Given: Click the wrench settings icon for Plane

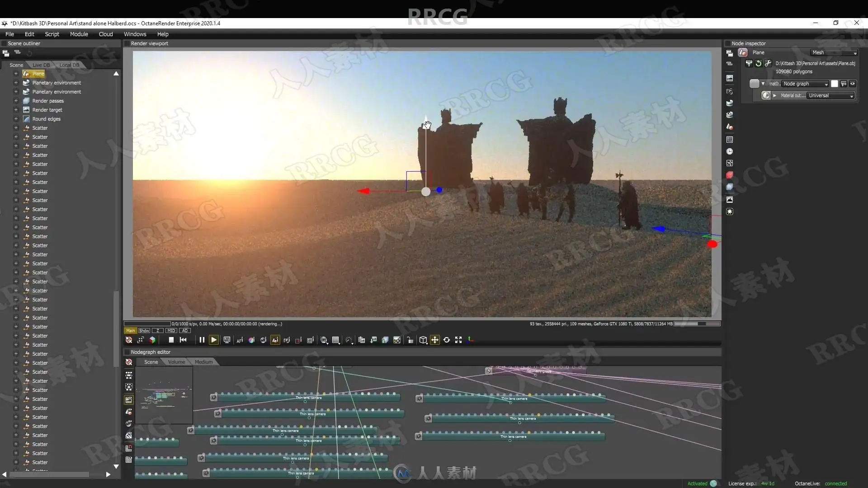Looking at the screenshot, I should [x=768, y=63].
